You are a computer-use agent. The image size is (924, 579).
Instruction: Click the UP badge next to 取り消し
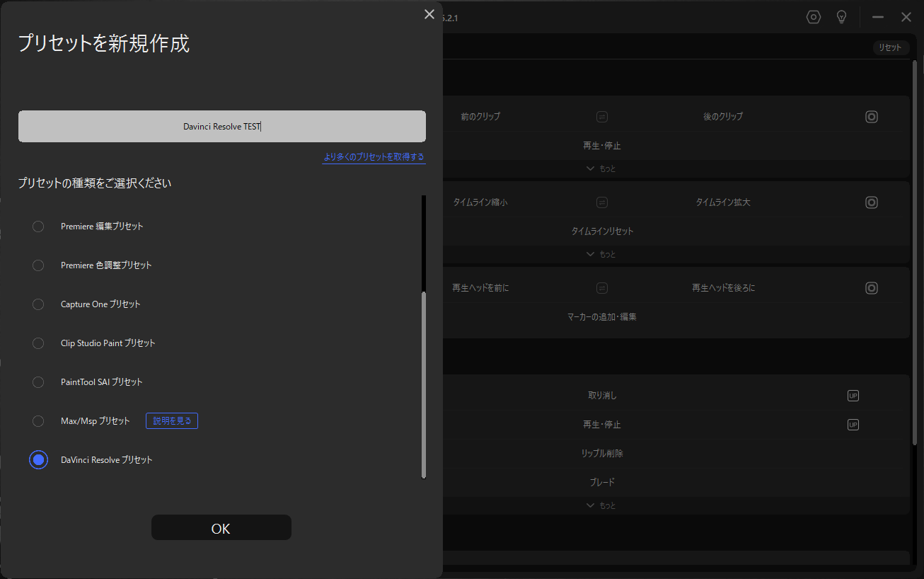pos(853,396)
